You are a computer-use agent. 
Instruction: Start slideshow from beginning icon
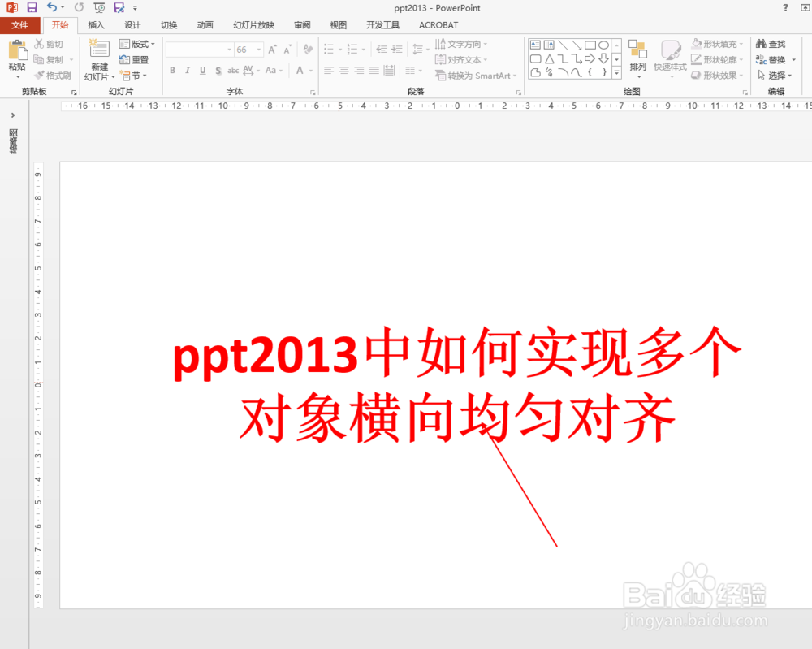coord(99,7)
